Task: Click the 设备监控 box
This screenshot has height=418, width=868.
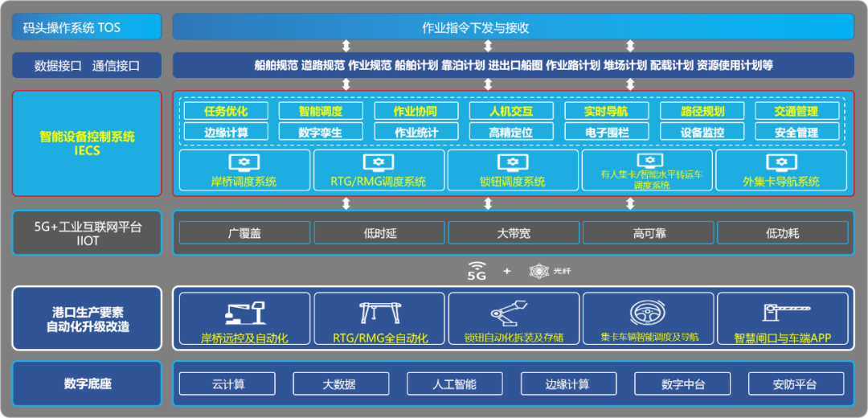Action: [702, 131]
